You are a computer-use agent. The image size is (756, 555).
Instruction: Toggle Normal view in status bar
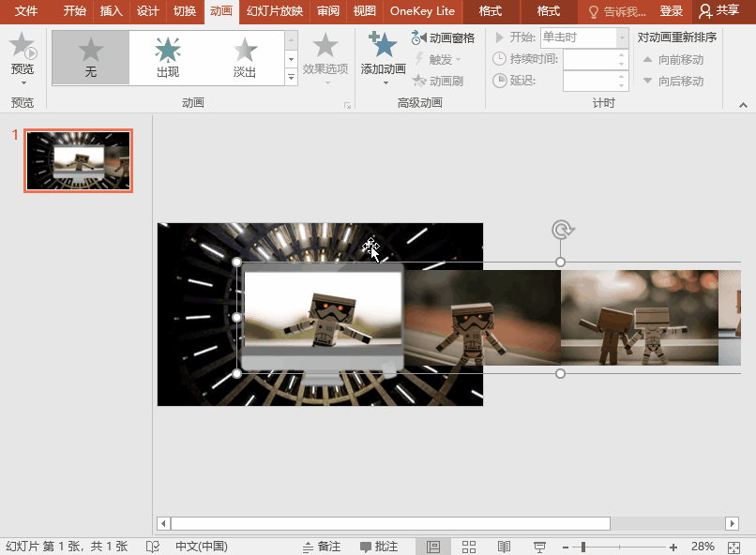click(433, 547)
